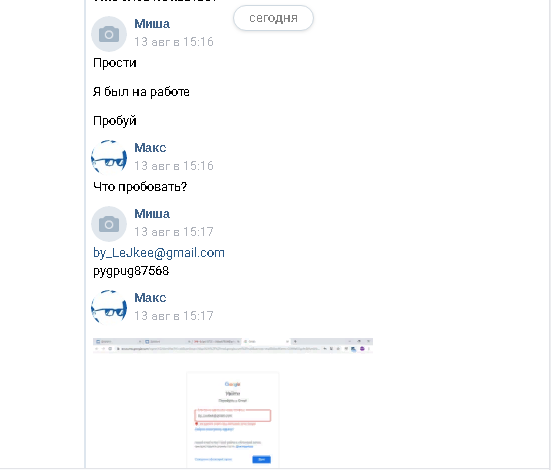Select the "Я был на работе" message
This screenshot has width=551, height=470.
141,92
